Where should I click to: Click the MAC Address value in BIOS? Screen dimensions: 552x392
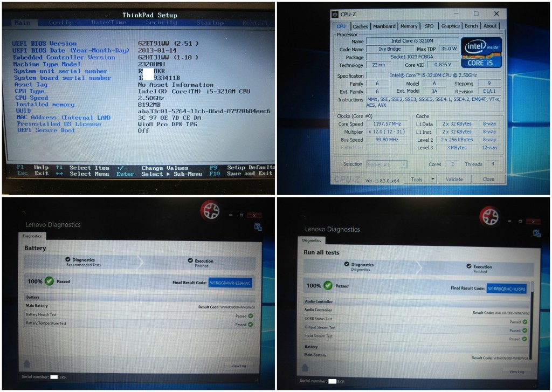pos(170,118)
